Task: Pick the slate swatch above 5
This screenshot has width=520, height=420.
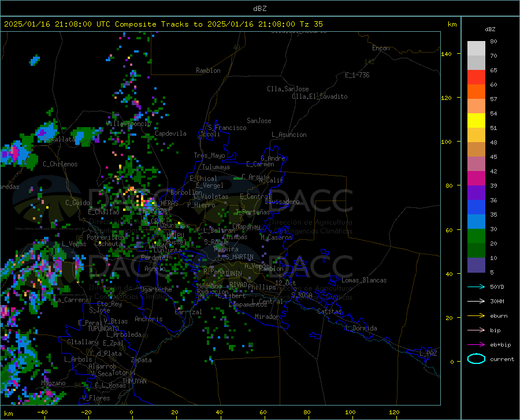Action: pyautogui.click(x=476, y=265)
